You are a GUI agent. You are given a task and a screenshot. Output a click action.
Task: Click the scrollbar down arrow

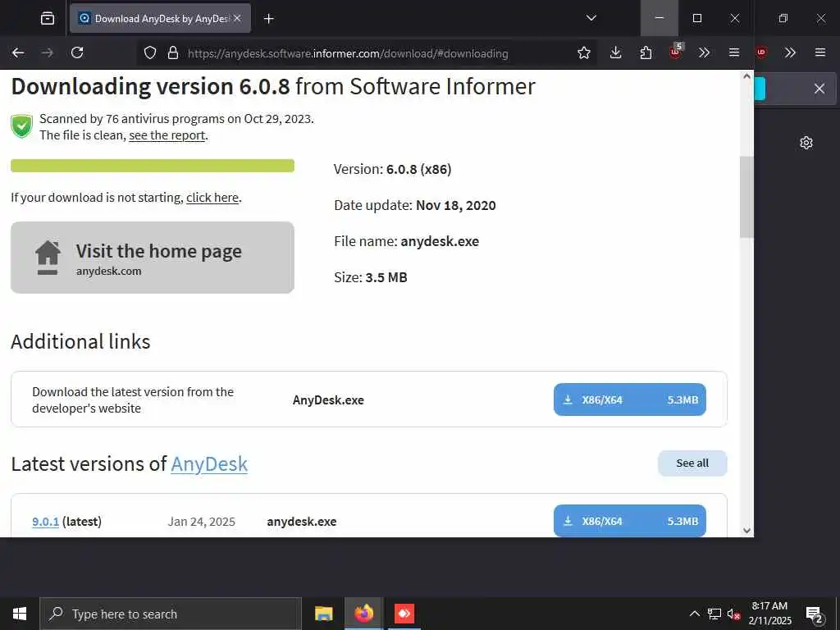pyautogui.click(x=746, y=531)
